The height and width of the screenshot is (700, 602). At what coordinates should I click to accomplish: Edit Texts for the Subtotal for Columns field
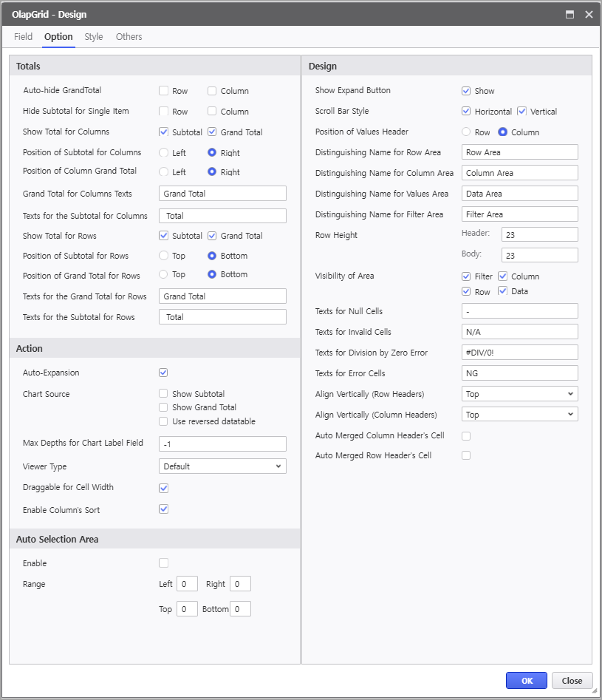[222, 216]
